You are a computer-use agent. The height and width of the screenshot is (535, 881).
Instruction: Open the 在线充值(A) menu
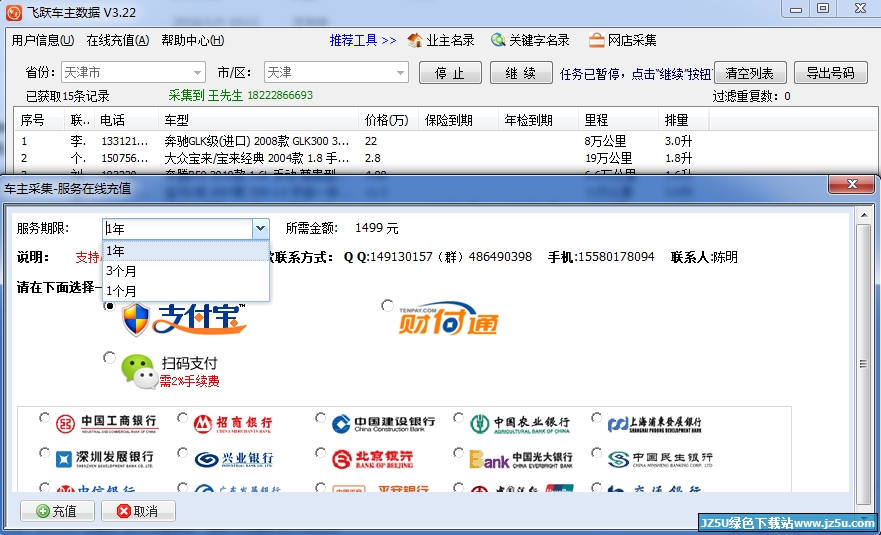118,40
